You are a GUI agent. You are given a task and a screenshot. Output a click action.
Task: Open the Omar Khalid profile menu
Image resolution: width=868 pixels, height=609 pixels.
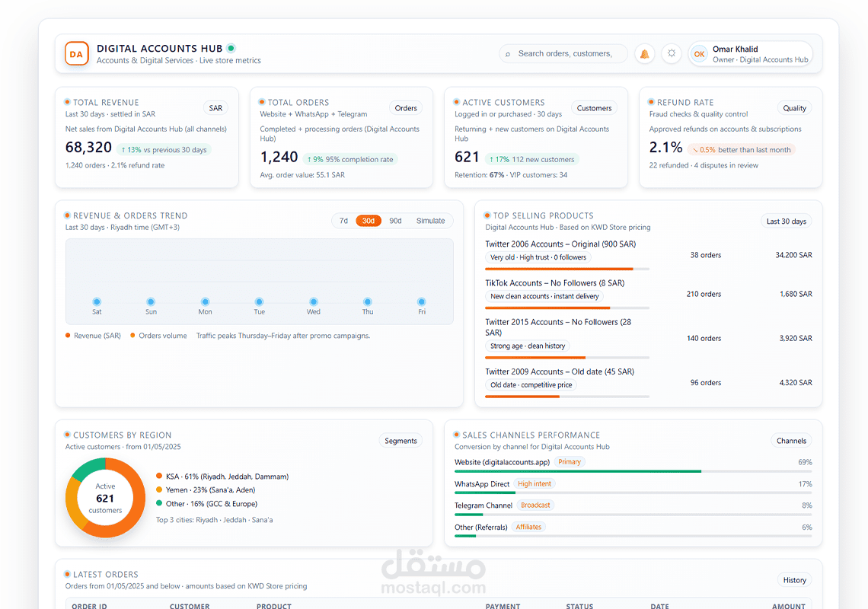(x=751, y=54)
